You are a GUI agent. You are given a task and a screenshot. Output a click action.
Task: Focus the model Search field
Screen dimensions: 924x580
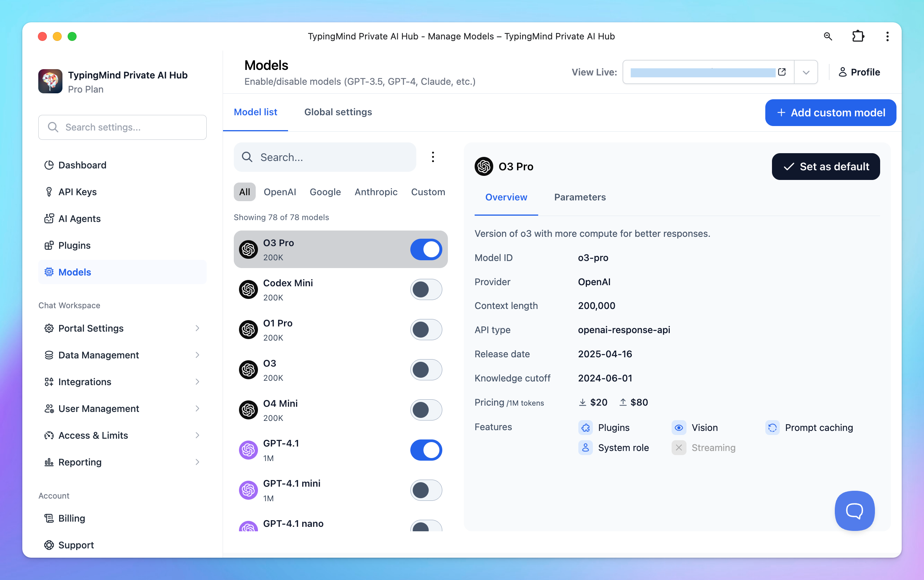point(325,157)
